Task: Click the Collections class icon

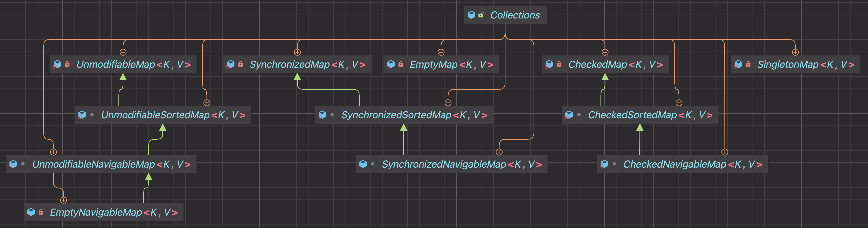Action: tap(471, 15)
